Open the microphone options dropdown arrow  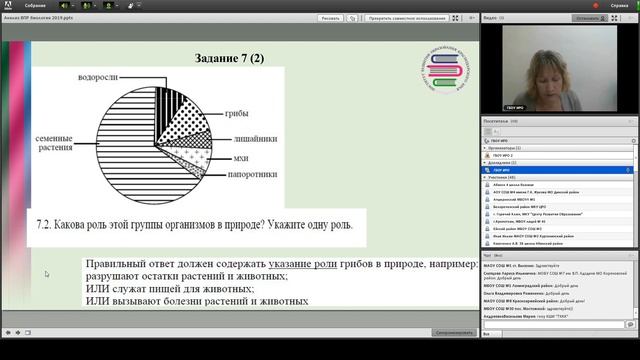tap(95, 6)
